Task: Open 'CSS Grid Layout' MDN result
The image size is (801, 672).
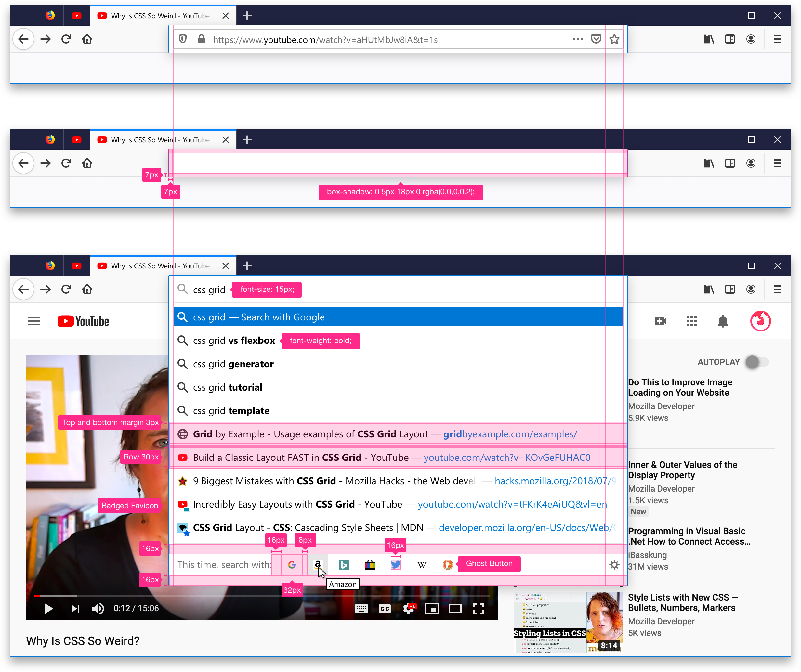Action: click(x=398, y=527)
